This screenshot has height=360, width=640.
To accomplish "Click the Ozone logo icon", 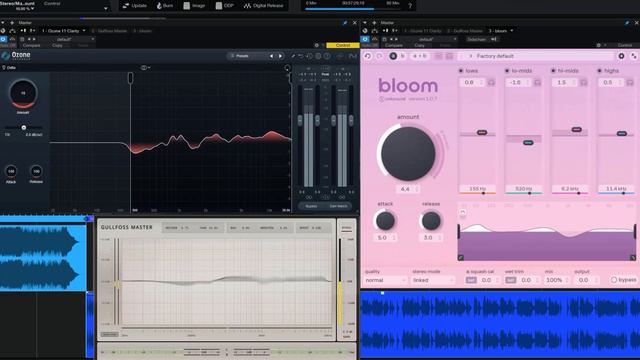I will click(6, 55).
